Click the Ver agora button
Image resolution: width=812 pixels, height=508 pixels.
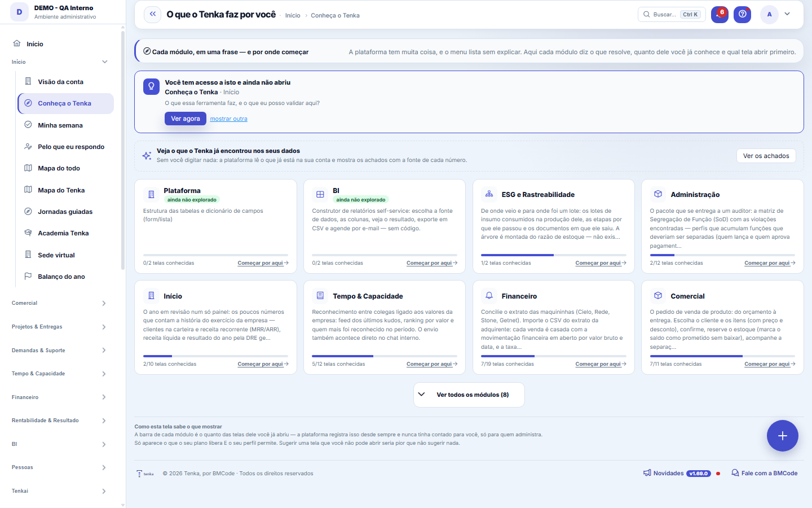[186, 119]
